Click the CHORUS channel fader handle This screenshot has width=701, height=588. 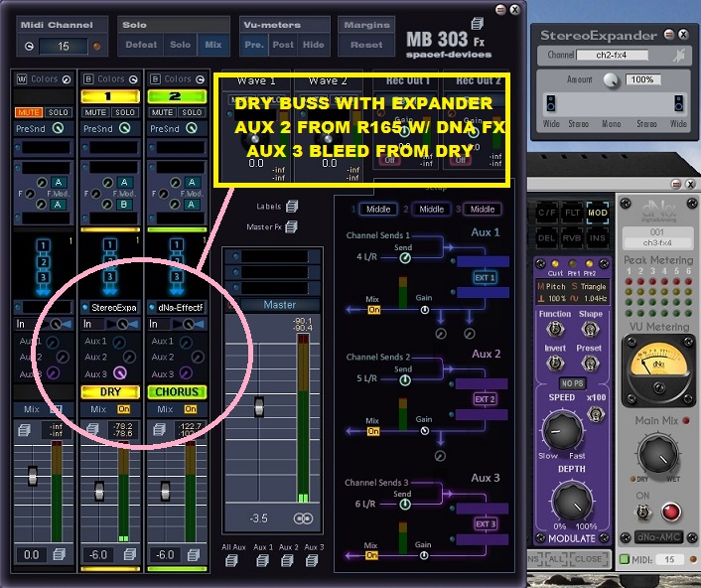[166, 491]
